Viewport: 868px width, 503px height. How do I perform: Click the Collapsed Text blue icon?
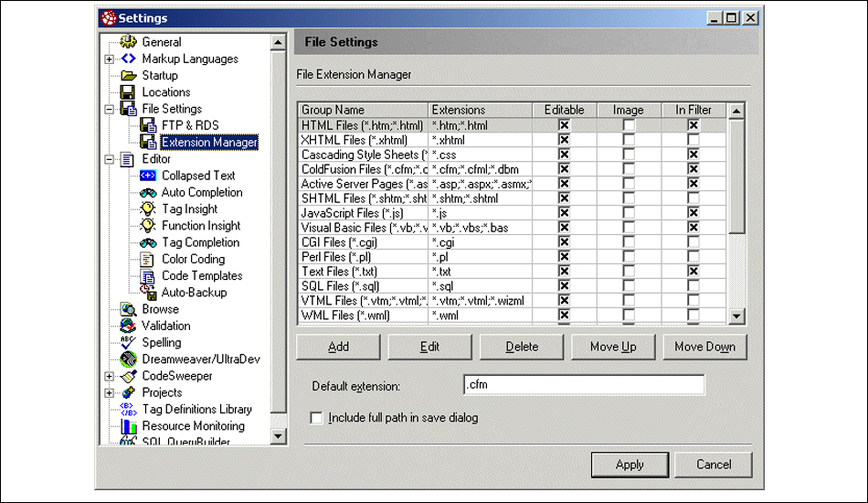[148, 176]
